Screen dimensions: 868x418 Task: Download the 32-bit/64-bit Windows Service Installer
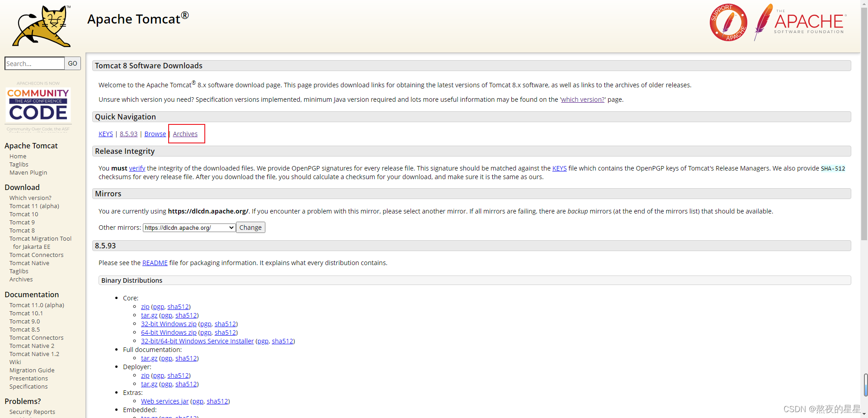click(x=197, y=341)
